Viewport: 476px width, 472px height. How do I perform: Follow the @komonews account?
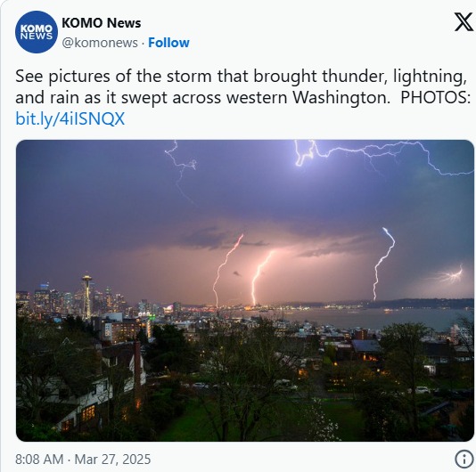click(x=168, y=43)
